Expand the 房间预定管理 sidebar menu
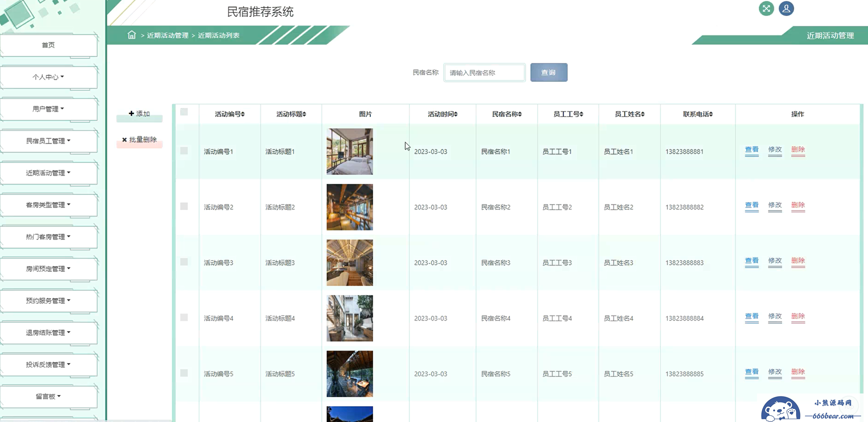The width and height of the screenshot is (868, 422). coord(48,269)
